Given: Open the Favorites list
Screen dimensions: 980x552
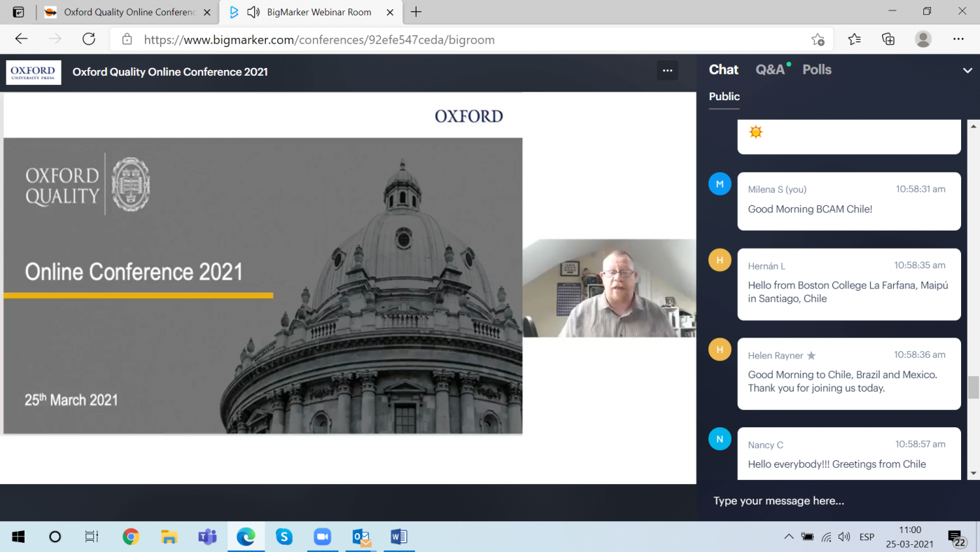Looking at the screenshot, I should pyautogui.click(x=855, y=39).
